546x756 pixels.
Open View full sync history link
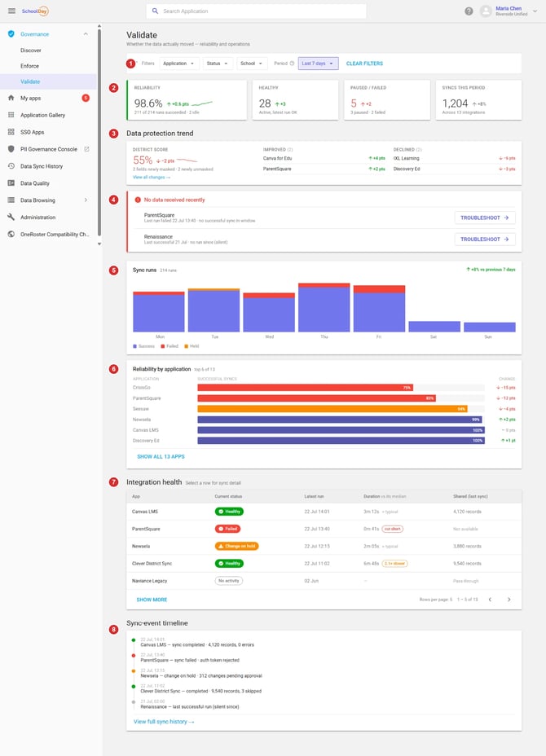(x=164, y=721)
